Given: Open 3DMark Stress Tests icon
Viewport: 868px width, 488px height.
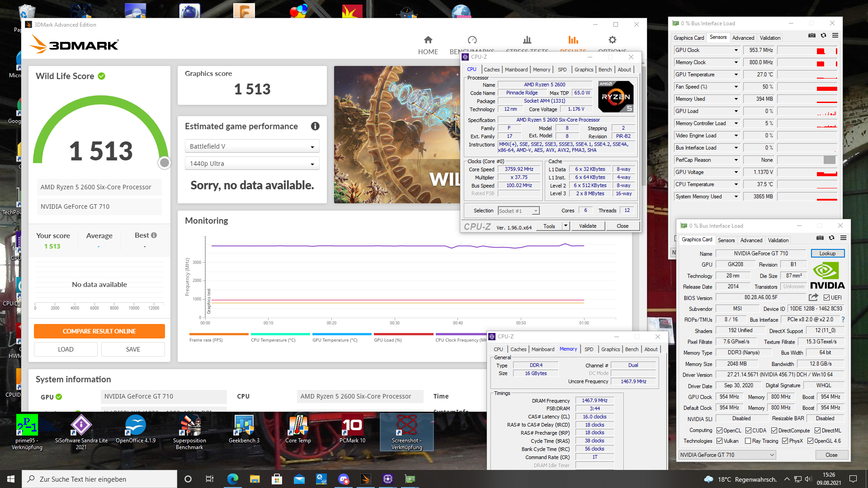Looking at the screenshot, I should pyautogui.click(x=527, y=40).
